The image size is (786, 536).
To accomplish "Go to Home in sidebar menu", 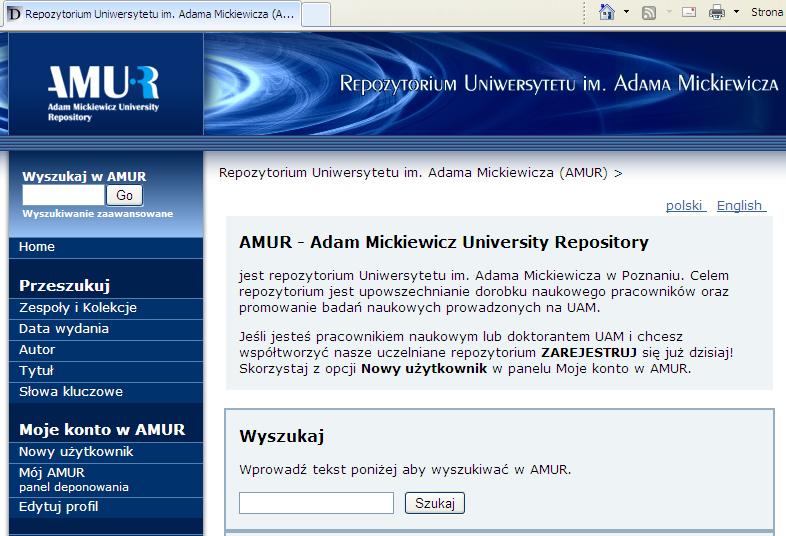I will pos(106,247).
